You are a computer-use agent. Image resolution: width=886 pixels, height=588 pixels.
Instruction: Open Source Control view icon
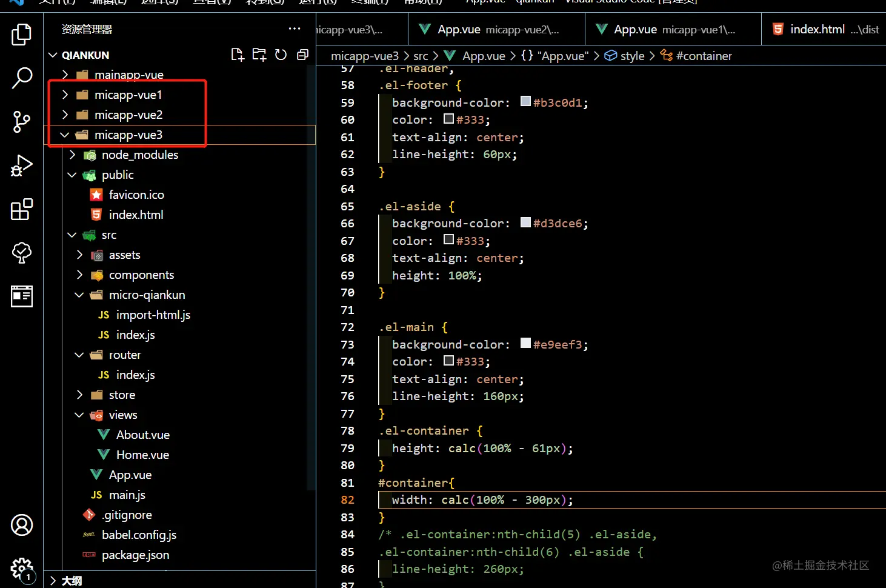22,122
